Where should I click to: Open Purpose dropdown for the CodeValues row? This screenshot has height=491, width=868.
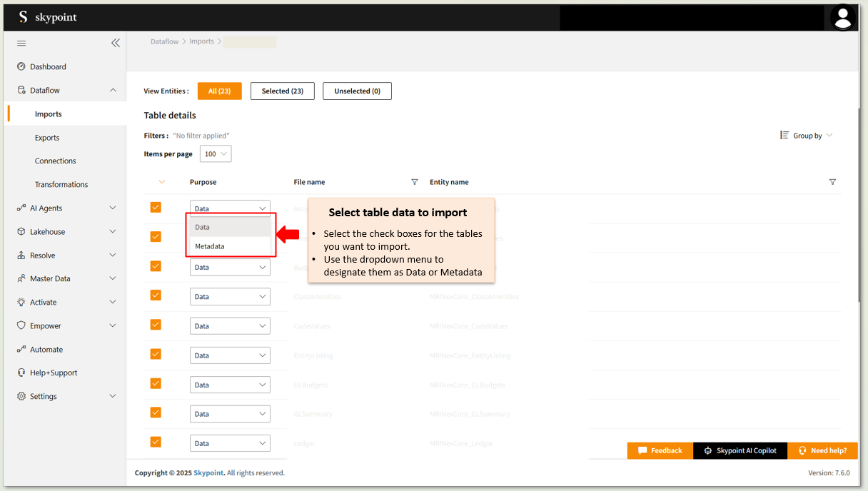[x=230, y=326]
